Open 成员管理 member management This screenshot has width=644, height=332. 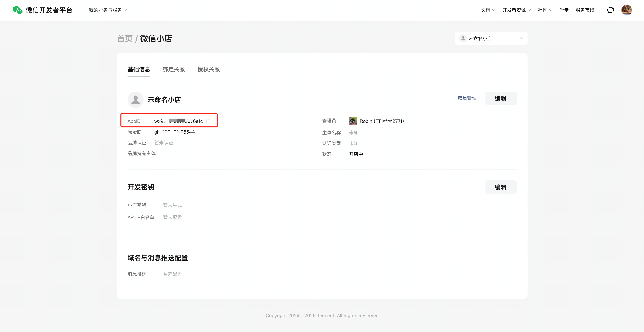pos(467,98)
